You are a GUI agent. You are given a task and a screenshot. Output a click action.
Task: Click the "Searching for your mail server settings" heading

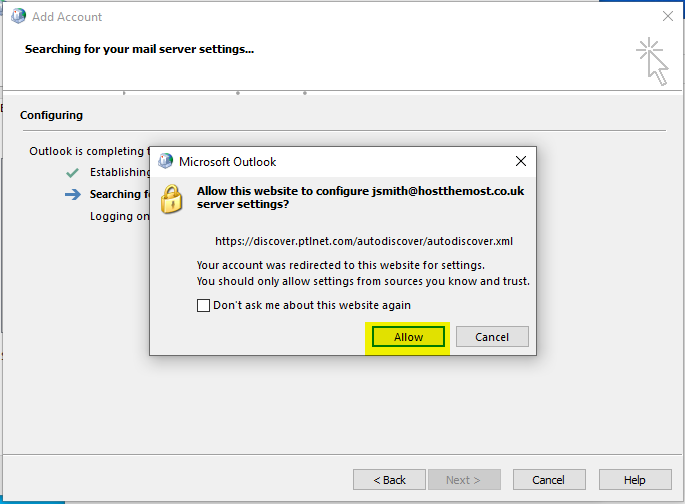click(x=139, y=49)
